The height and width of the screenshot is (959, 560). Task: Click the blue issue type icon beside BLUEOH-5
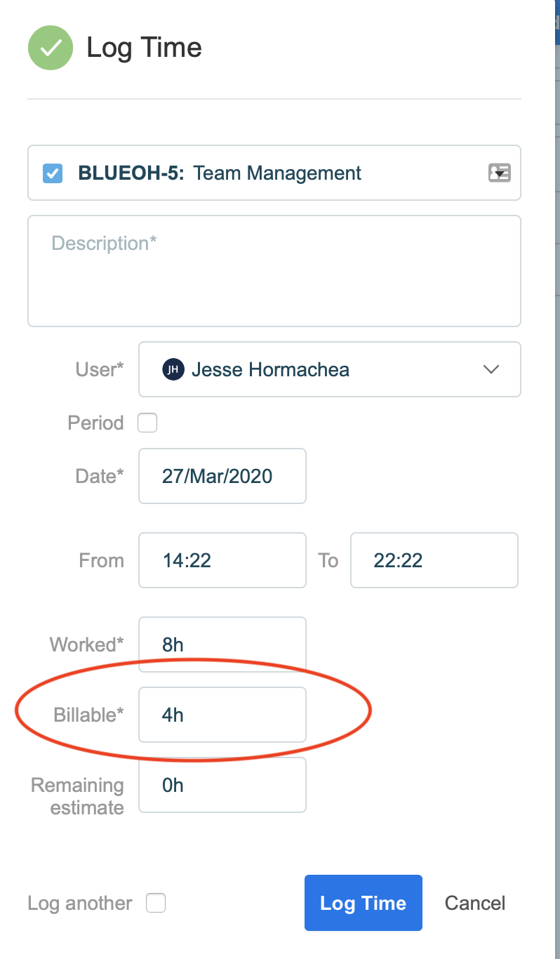point(53,173)
